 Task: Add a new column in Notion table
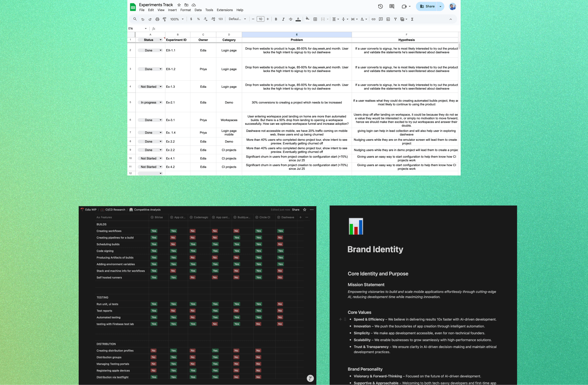(x=300, y=217)
